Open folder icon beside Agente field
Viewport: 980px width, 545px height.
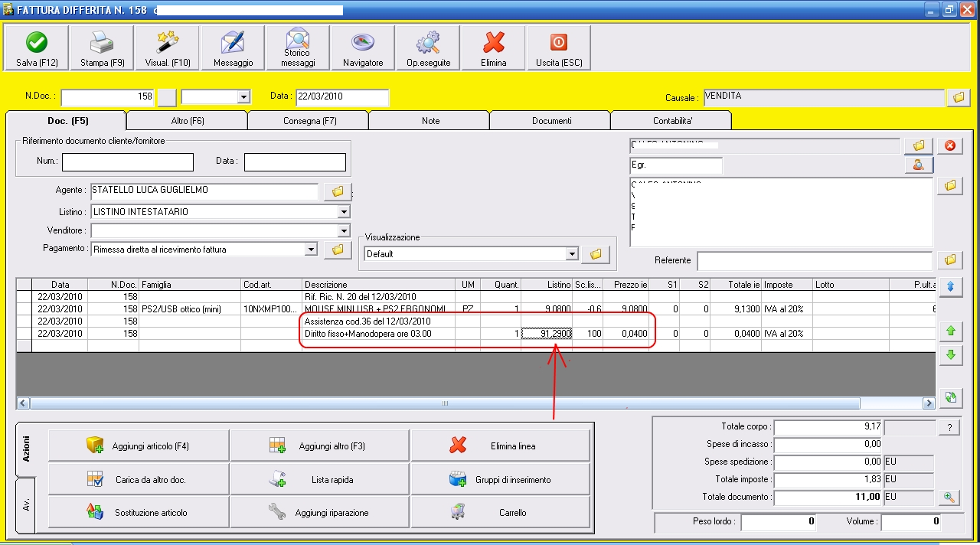tap(338, 191)
